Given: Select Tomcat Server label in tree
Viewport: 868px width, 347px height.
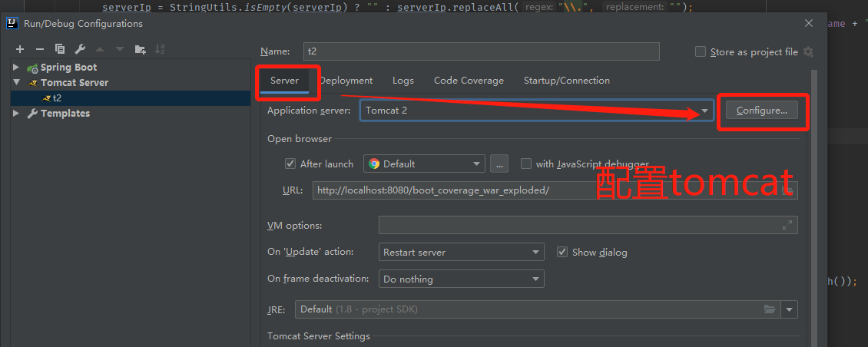Looking at the screenshot, I should coord(75,83).
